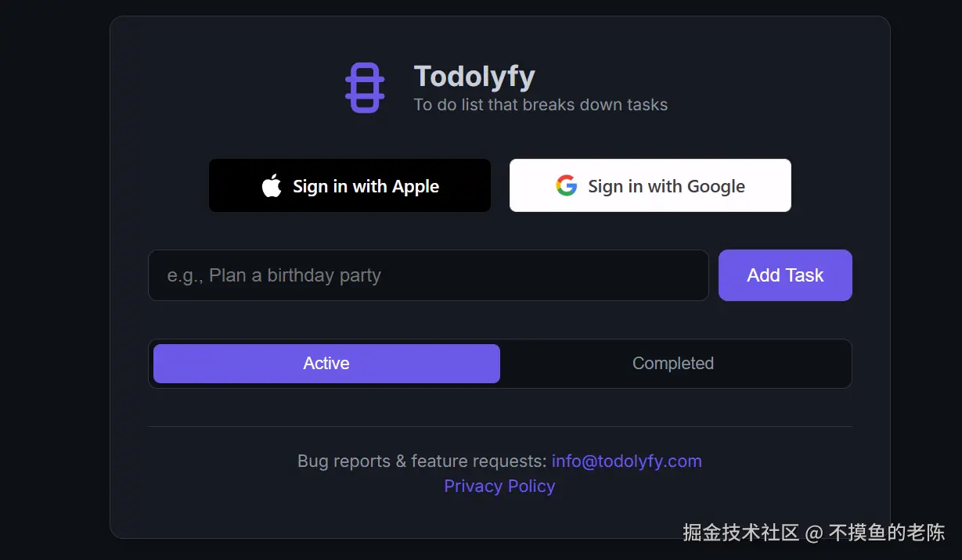Click the 'Bug reports & feature requests' label
962x560 pixels.
[x=422, y=461]
